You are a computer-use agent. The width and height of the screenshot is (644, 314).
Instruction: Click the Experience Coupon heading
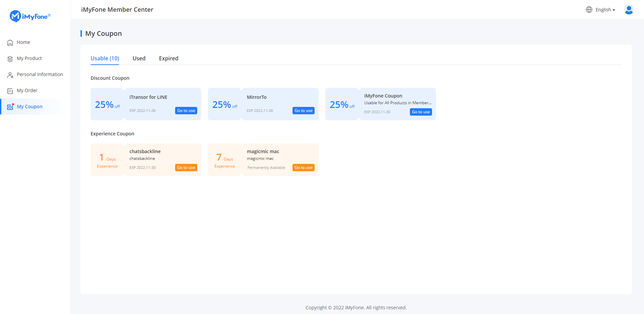coord(112,134)
